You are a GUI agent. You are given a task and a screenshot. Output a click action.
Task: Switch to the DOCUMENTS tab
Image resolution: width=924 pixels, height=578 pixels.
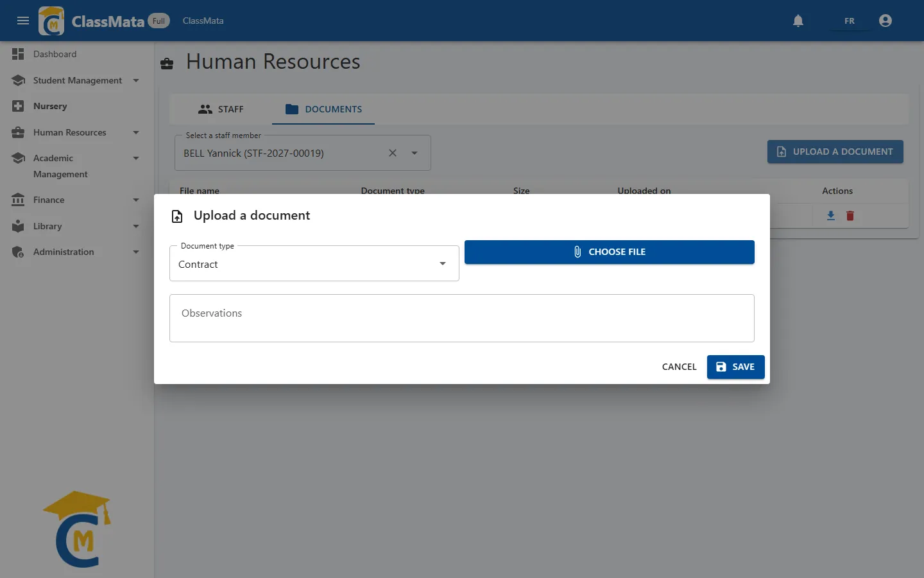click(323, 109)
